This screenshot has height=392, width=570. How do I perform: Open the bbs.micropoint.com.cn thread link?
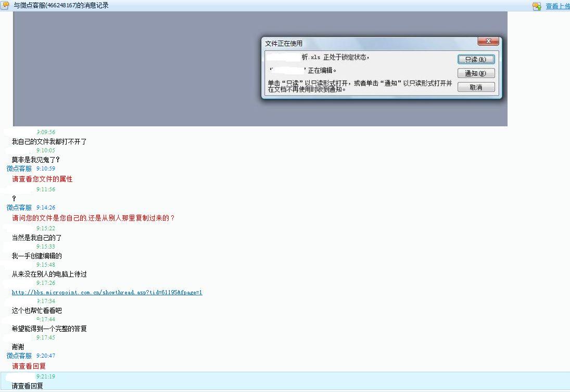click(107, 292)
